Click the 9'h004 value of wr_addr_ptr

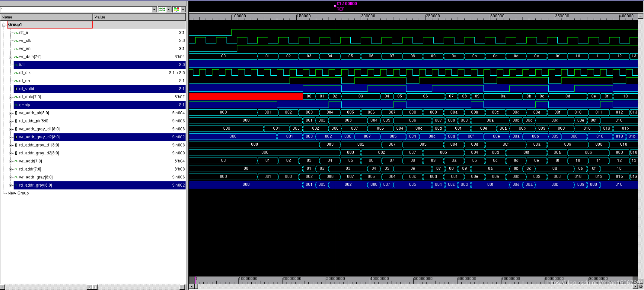click(x=179, y=113)
